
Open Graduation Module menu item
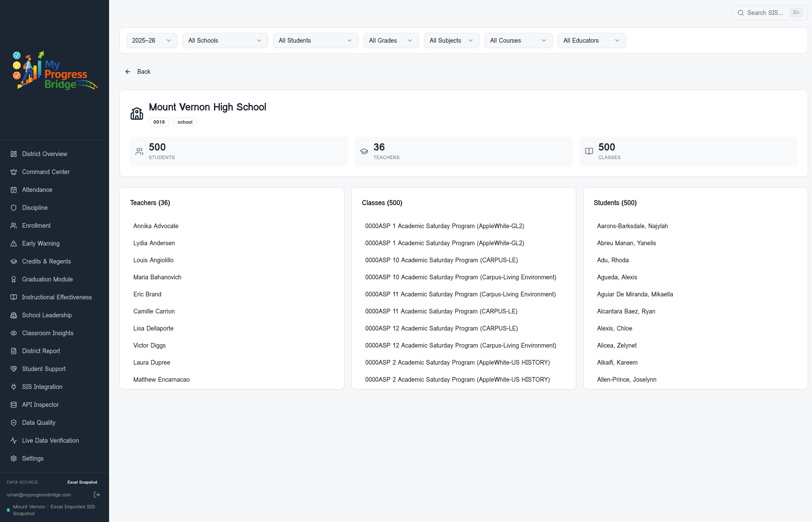point(55,279)
